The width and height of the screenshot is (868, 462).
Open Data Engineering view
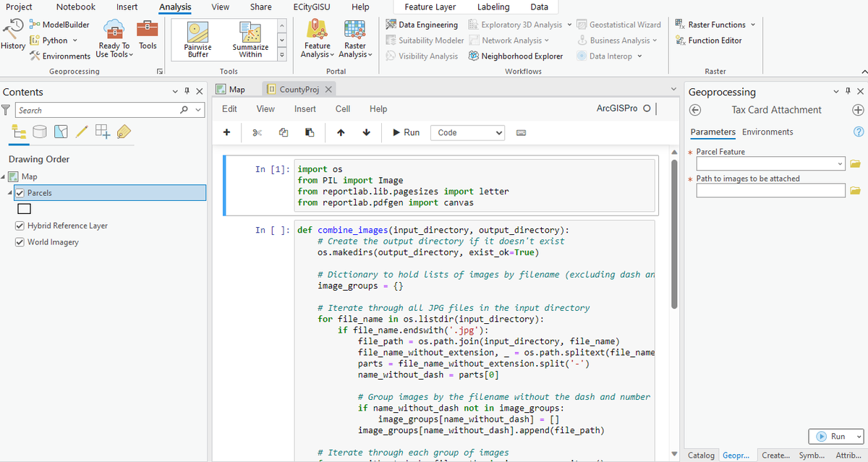(x=422, y=25)
